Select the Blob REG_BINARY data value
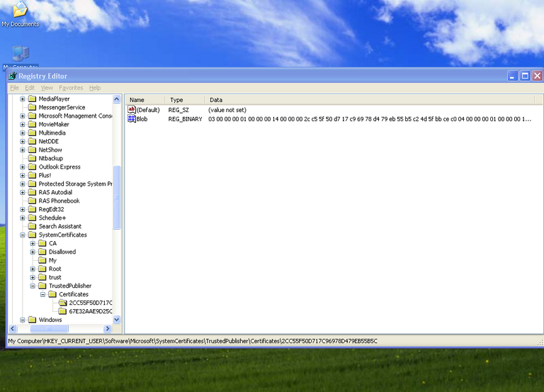The image size is (544, 392). [x=369, y=119]
